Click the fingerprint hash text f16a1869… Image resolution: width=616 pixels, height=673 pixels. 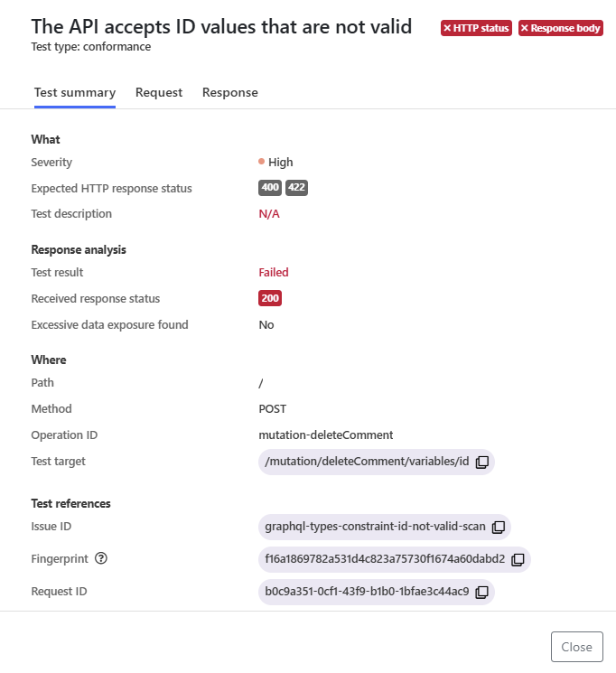pos(385,559)
